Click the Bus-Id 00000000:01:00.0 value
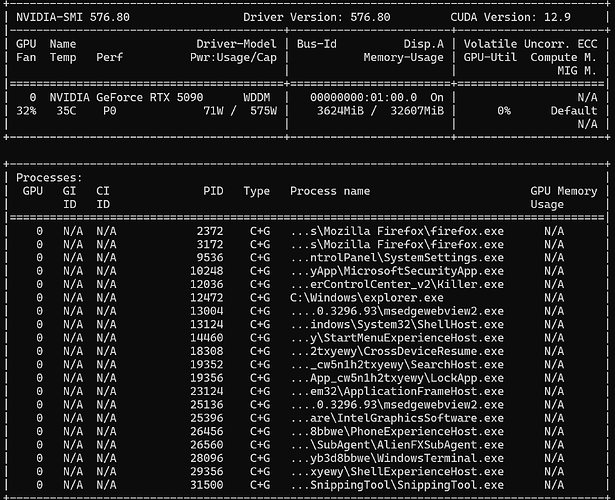The image size is (615, 500). point(364,97)
